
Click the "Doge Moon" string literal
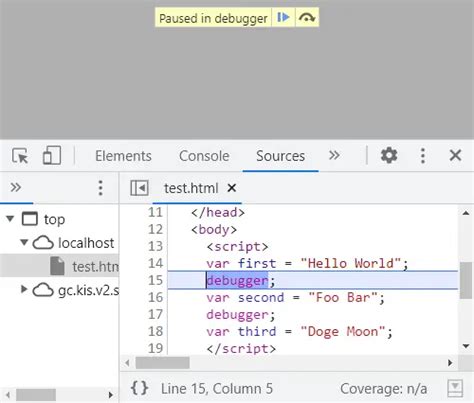pos(343,332)
